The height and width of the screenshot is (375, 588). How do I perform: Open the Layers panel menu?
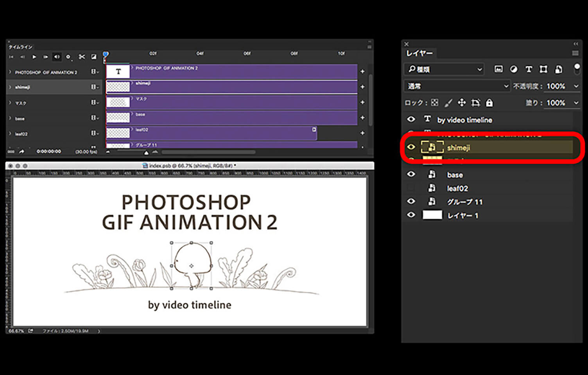[575, 53]
